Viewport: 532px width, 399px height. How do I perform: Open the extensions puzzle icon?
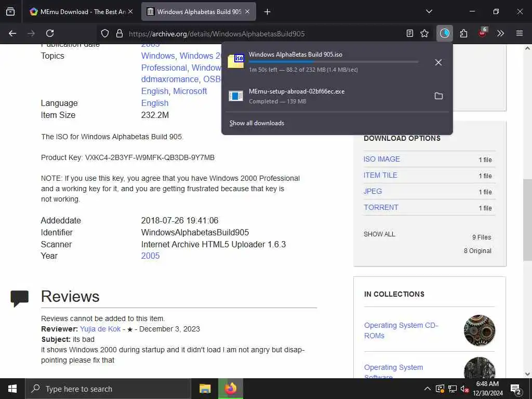[463, 33]
